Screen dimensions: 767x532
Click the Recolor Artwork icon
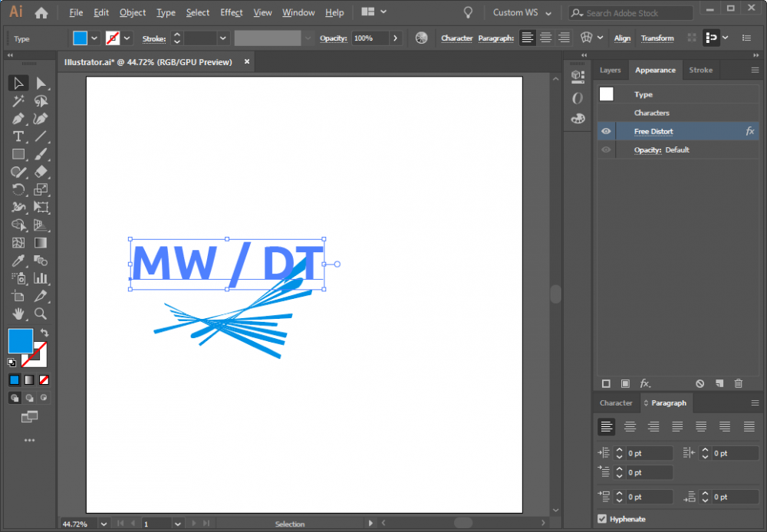pyautogui.click(x=421, y=38)
